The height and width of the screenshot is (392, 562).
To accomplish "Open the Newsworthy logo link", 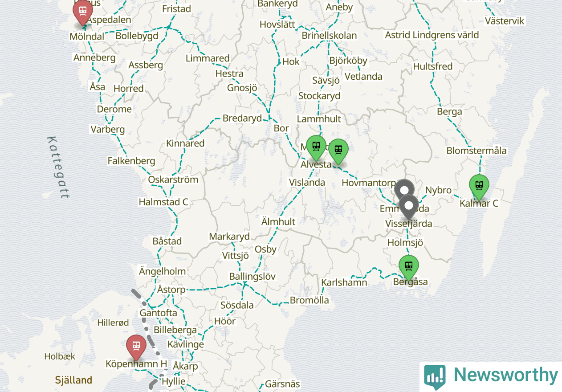I will (x=491, y=376).
